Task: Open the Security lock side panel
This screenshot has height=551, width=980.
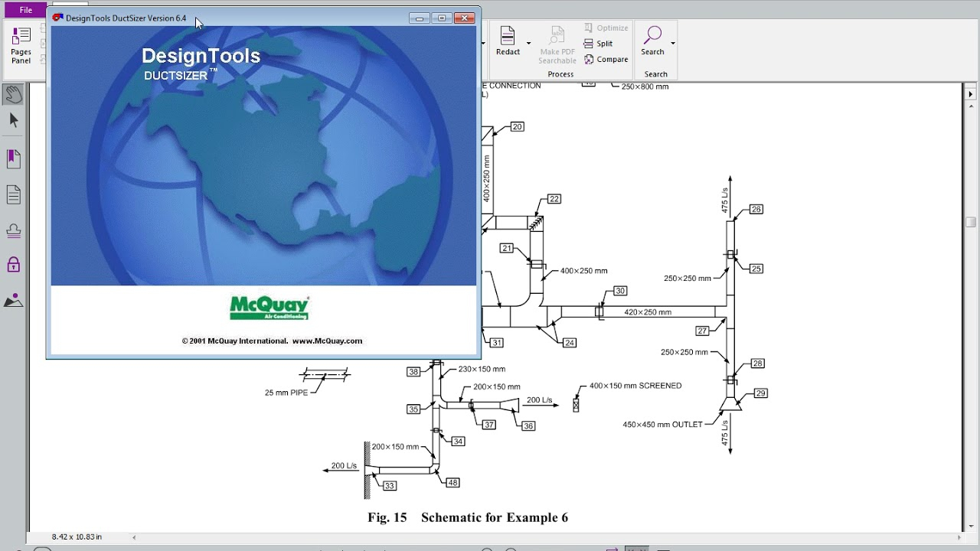Action: [13, 265]
